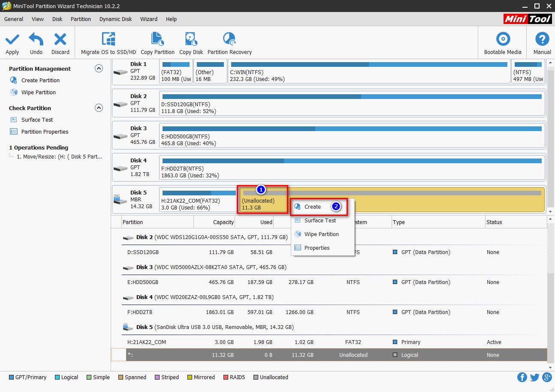Select the (Other) 16 MB partition block
Viewport: 555px width, 392px height.
click(210, 72)
